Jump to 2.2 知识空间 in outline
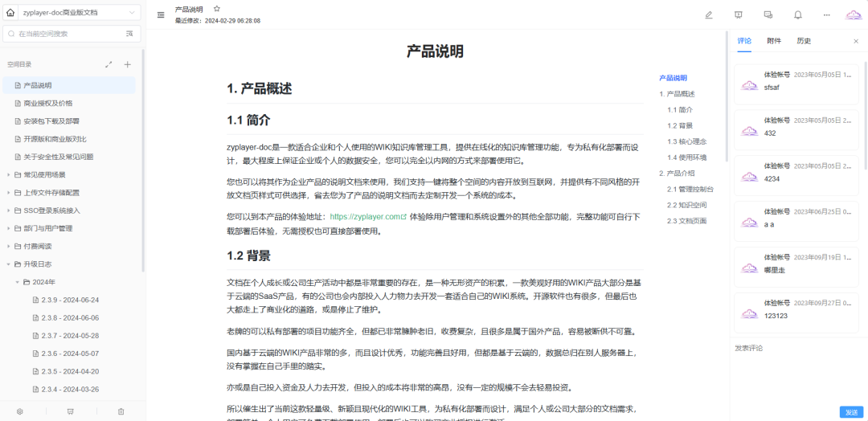The image size is (868, 421). coord(687,205)
